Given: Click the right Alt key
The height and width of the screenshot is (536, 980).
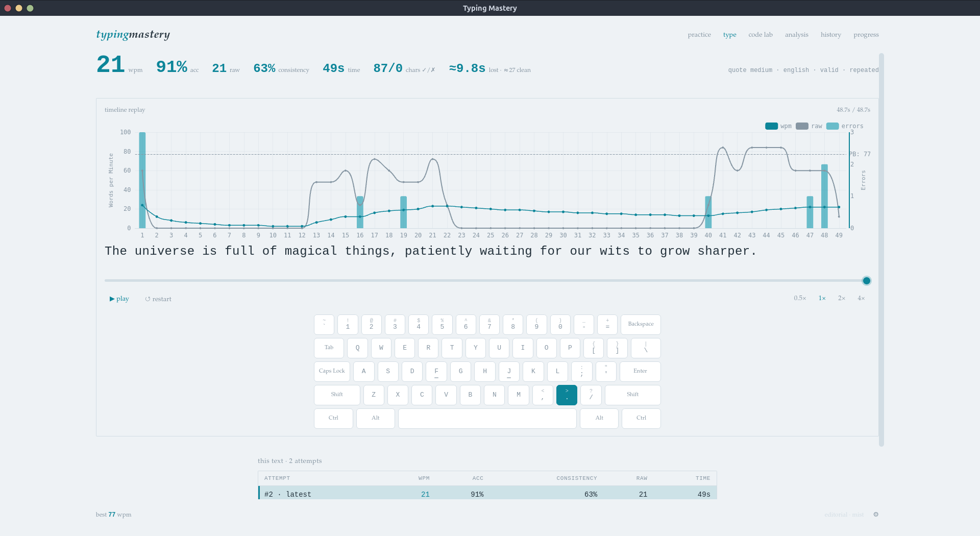Looking at the screenshot, I should [x=599, y=419].
